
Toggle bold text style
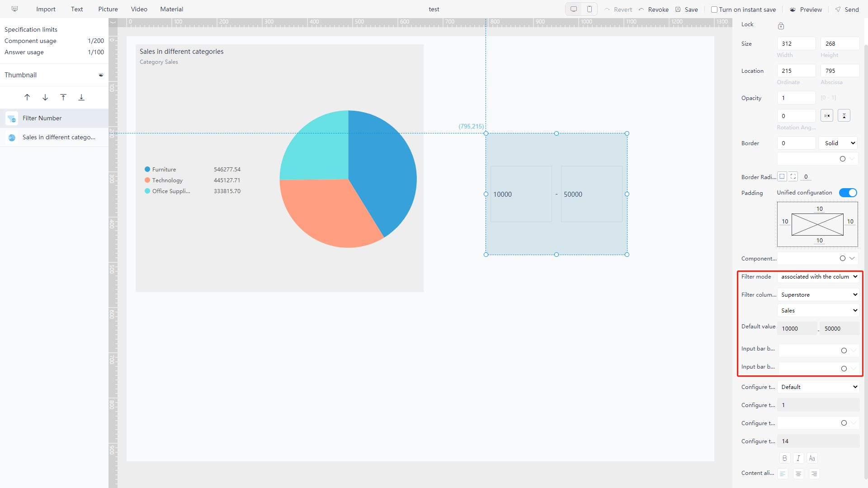[785, 458]
